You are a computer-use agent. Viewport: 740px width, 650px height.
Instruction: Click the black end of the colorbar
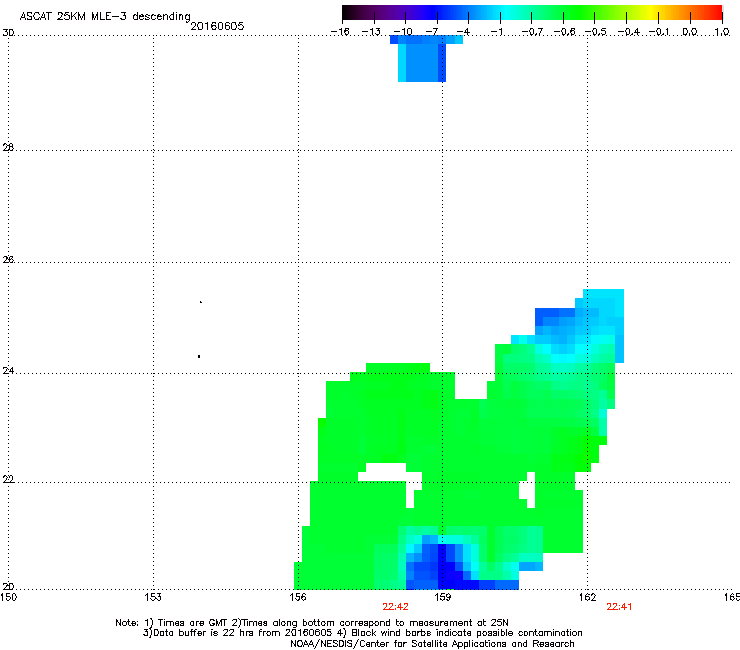[x=349, y=13]
